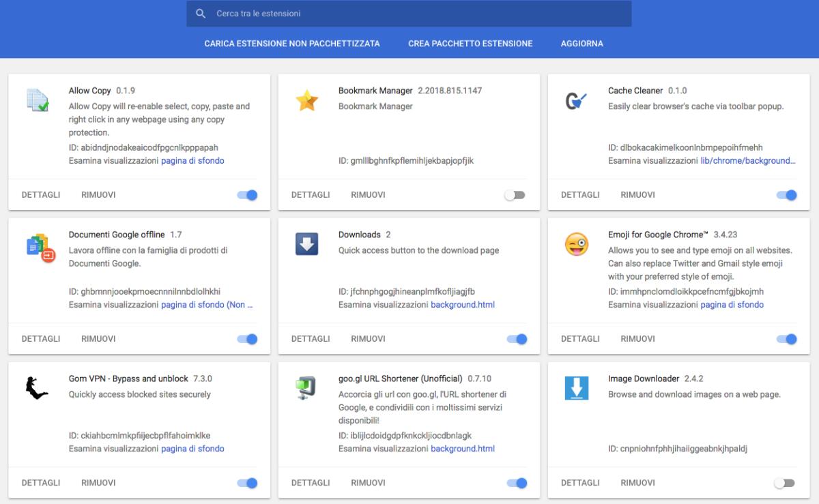The height and width of the screenshot is (504, 819).
Task: Open DETTAGLI for Allow Copy
Action: (x=40, y=194)
